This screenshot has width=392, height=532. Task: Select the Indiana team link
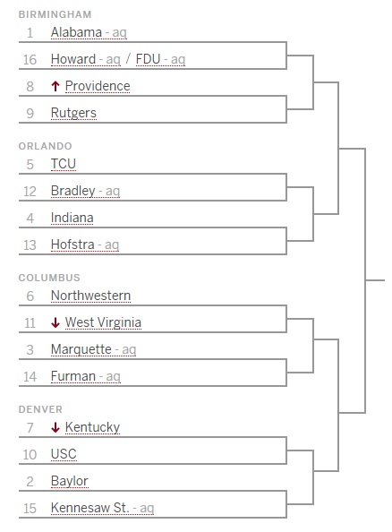point(72,218)
